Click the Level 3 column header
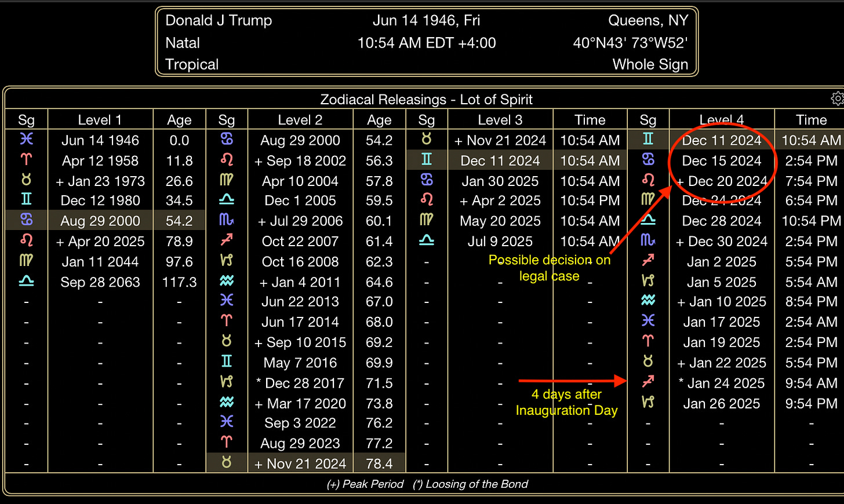The height and width of the screenshot is (504, 844). coord(500,120)
